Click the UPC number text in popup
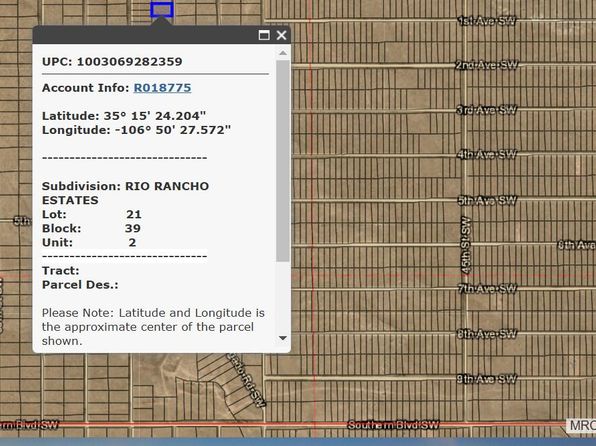 (130, 62)
